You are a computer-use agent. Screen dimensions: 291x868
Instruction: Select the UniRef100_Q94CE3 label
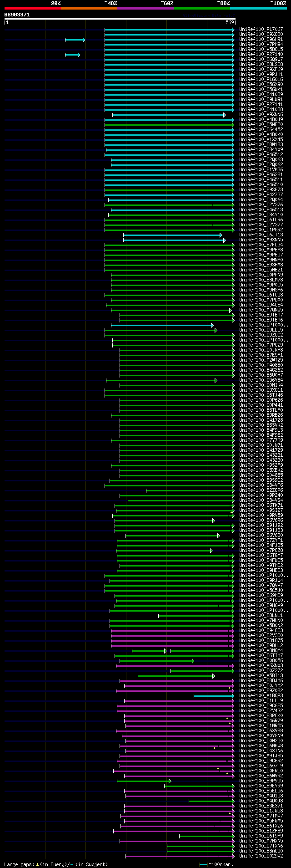261,630
